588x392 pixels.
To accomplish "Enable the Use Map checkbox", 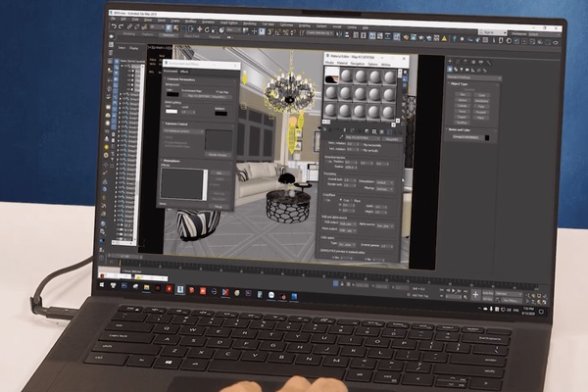I will (218, 91).
